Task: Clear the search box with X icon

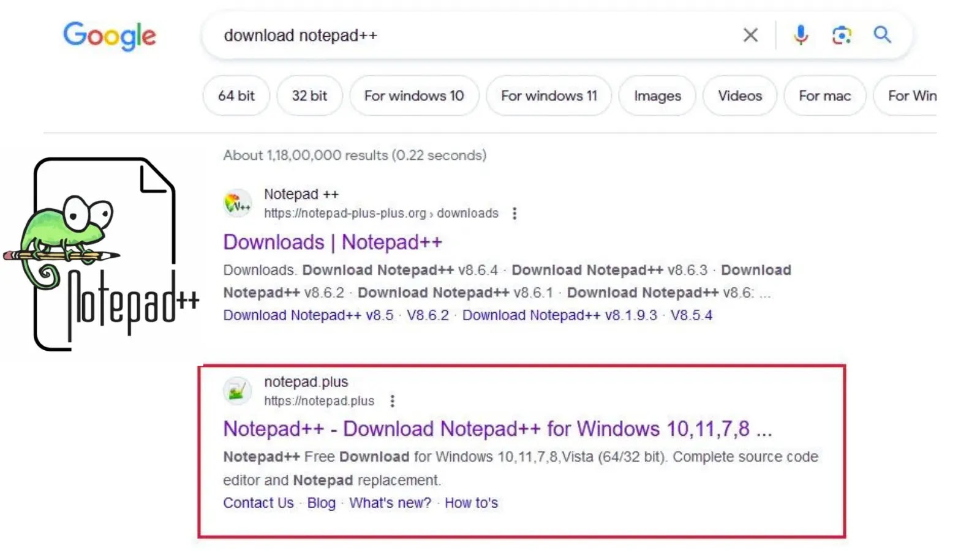Action: [750, 35]
